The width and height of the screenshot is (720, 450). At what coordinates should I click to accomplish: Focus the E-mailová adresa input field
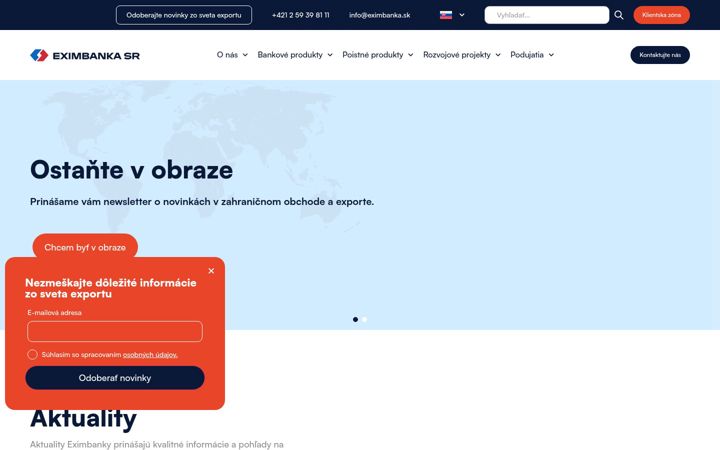[115, 332]
